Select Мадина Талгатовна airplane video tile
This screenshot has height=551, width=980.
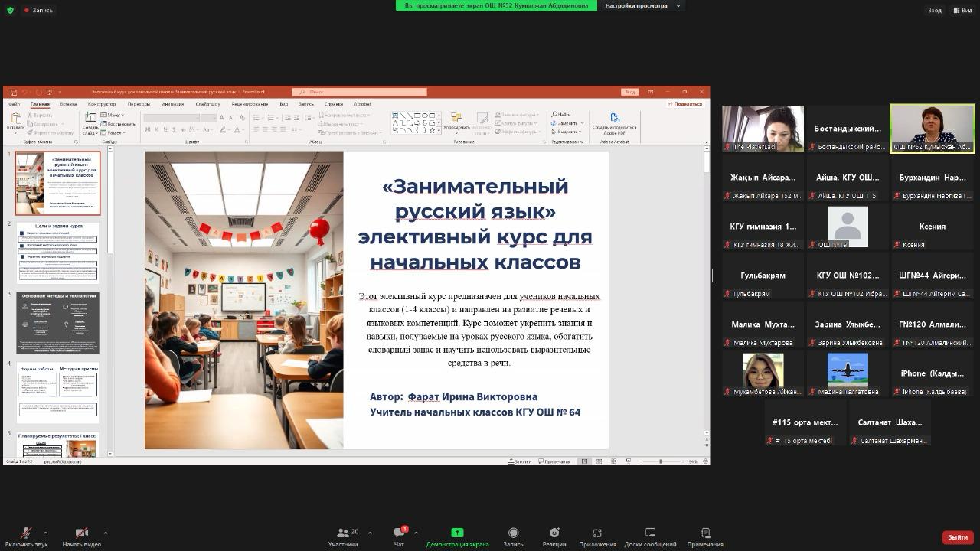click(848, 374)
